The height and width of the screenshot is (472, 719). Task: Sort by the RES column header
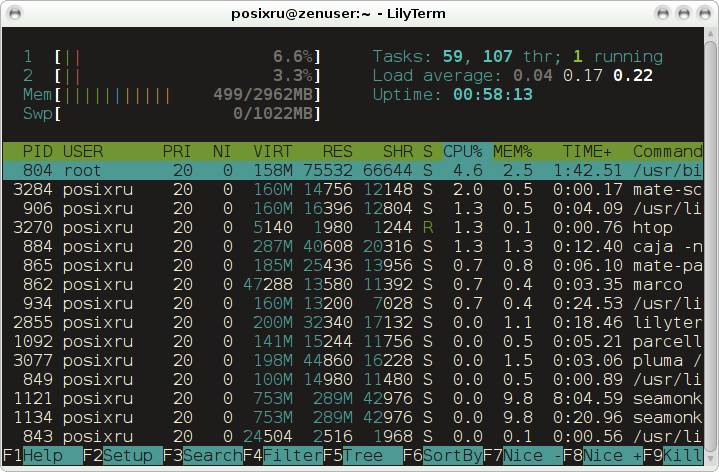[337, 151]
